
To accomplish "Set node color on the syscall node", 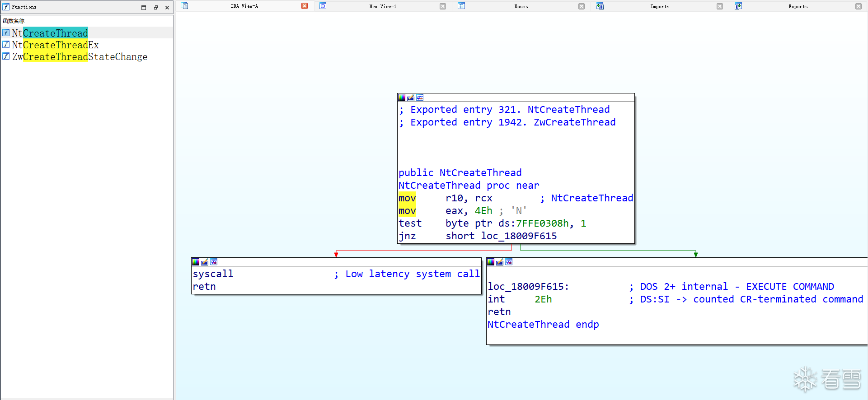I will click(196, 262).
